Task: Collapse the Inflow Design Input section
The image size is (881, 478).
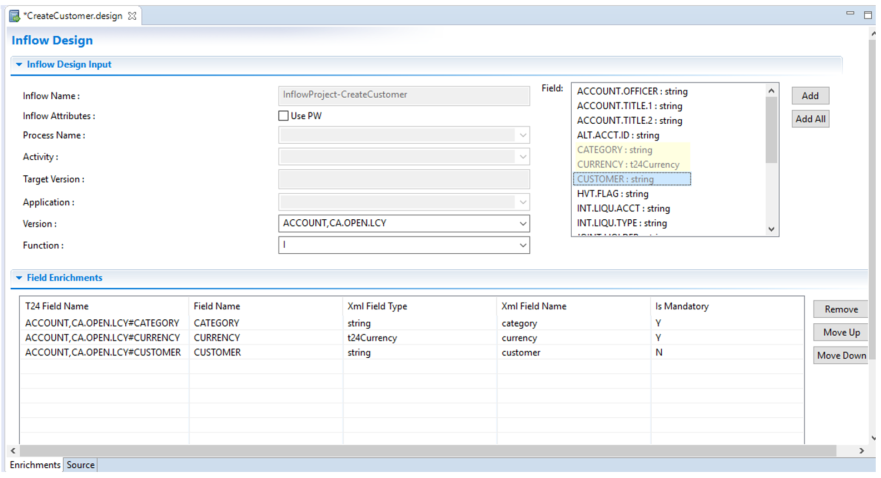Action: point(19,65)
